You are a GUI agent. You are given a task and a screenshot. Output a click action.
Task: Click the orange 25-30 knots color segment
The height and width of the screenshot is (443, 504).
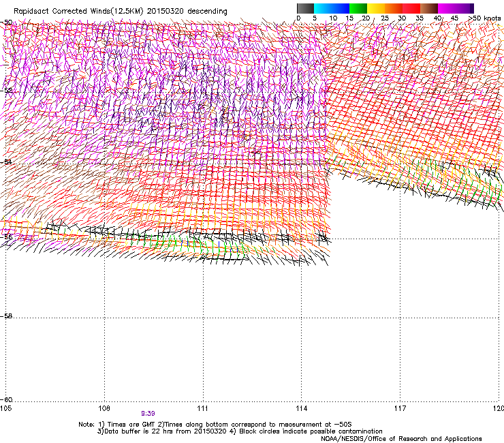pos(394,8)
